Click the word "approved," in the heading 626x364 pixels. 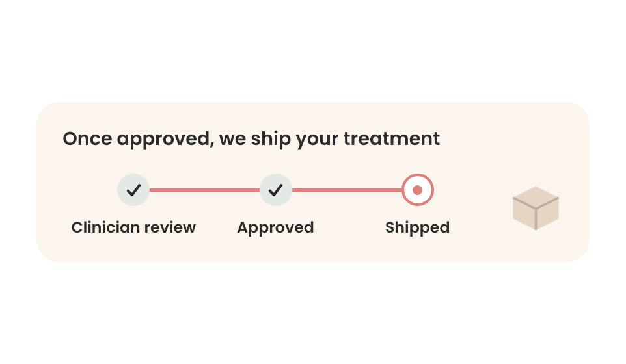(166, 140)
